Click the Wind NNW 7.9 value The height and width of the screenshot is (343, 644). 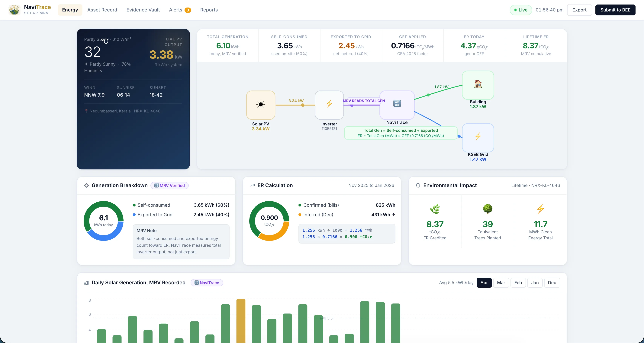(94, 95)
